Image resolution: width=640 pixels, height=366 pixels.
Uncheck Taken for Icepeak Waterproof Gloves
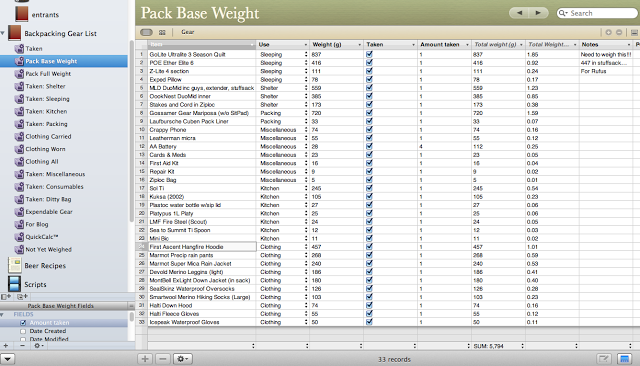(369, 322)
